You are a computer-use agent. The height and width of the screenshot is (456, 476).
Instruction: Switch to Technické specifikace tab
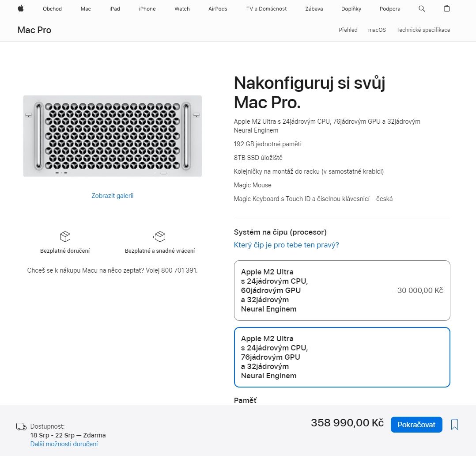[x=423, y=30]
